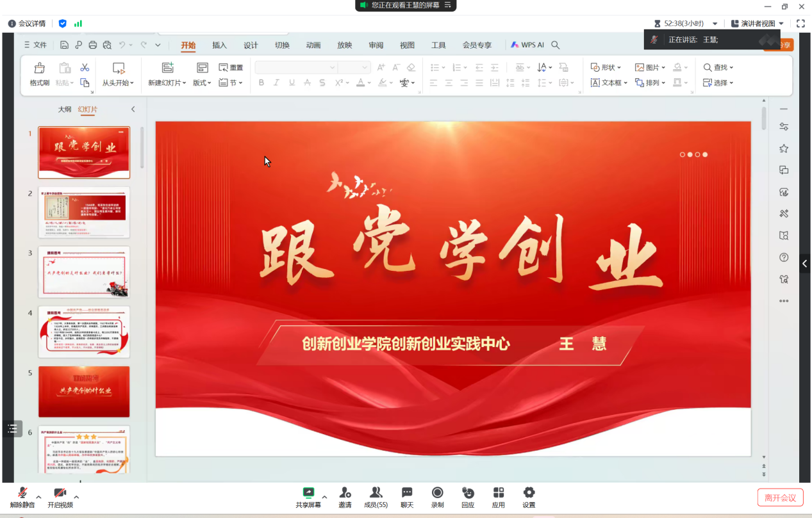Open the Members (成员) list icon
Viewport: 812px width, 518px height.
pyautogui.click(x=376, y=492)
